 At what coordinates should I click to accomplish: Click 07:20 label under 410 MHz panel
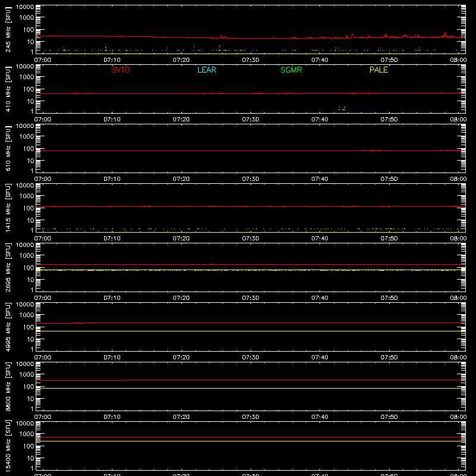tap(181, 120)
